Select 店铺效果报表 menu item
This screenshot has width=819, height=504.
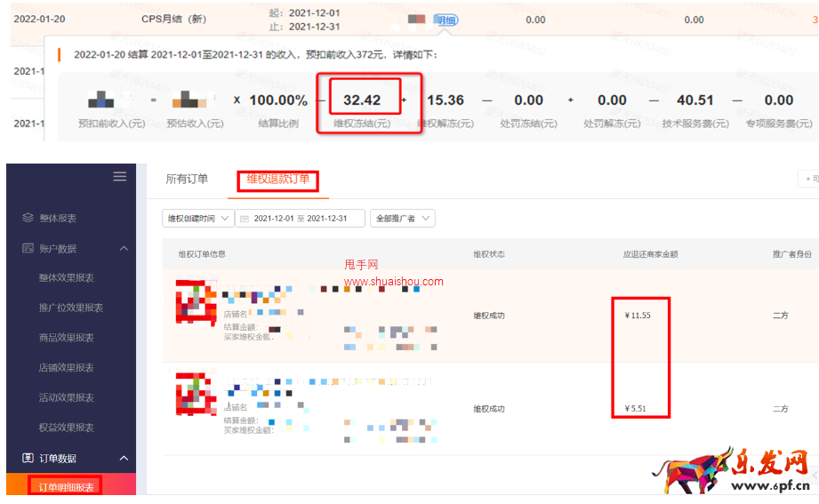[66, 368]
